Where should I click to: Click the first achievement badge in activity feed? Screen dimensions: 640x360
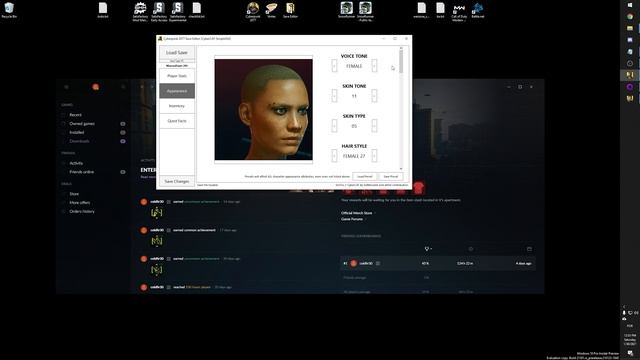[157, 212]
